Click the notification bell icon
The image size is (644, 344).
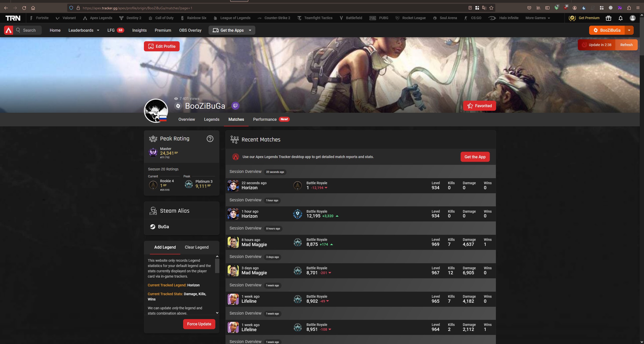pyautogui.click(x=620, y=18)
